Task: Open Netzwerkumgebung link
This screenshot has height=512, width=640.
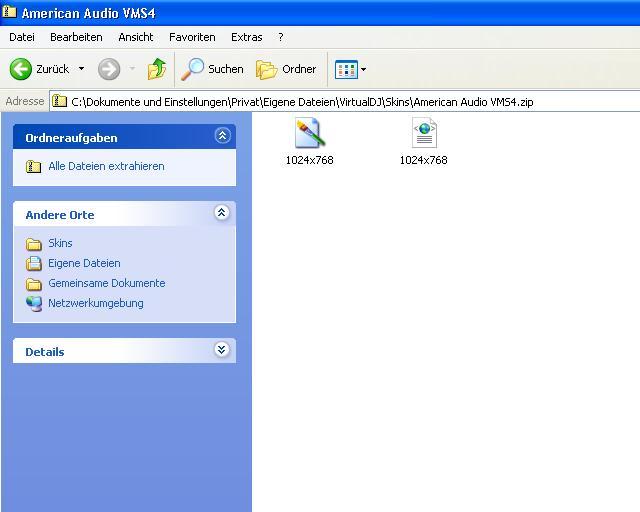Action: pos(96,303)
